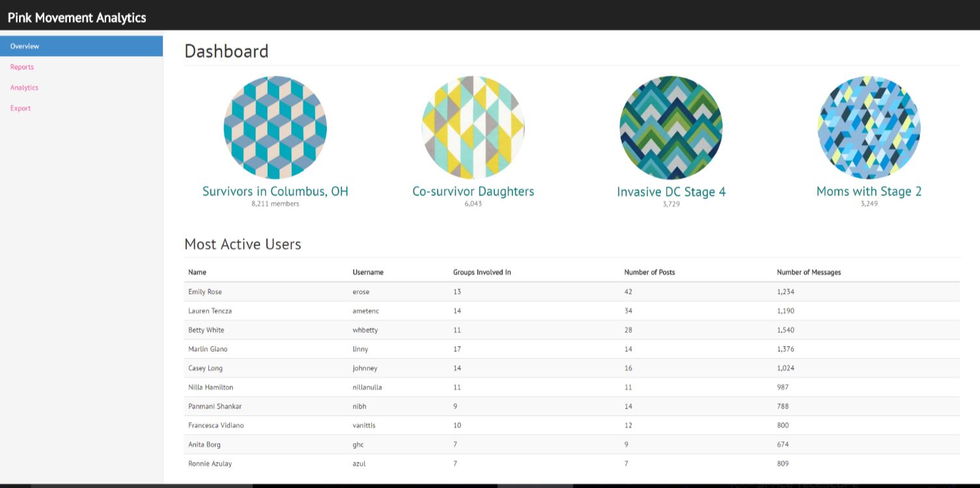Click the Number of Posts column header

649,272
